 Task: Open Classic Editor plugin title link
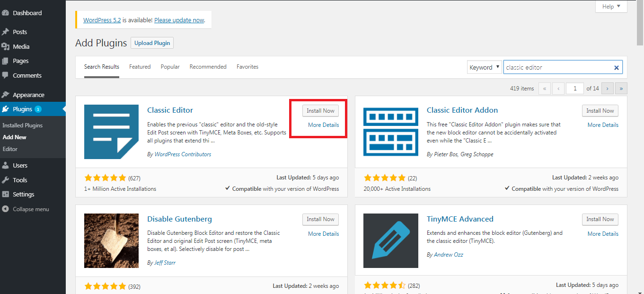tap(170, 110)
